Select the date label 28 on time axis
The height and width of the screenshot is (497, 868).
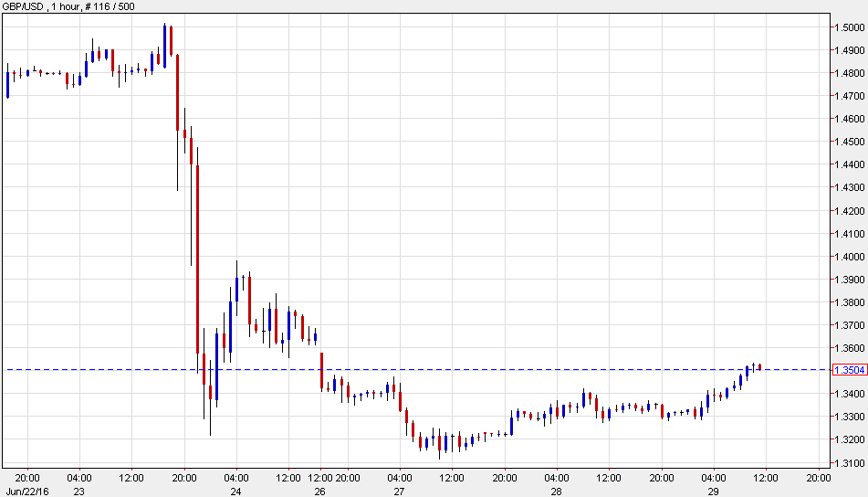pos(556,492)
